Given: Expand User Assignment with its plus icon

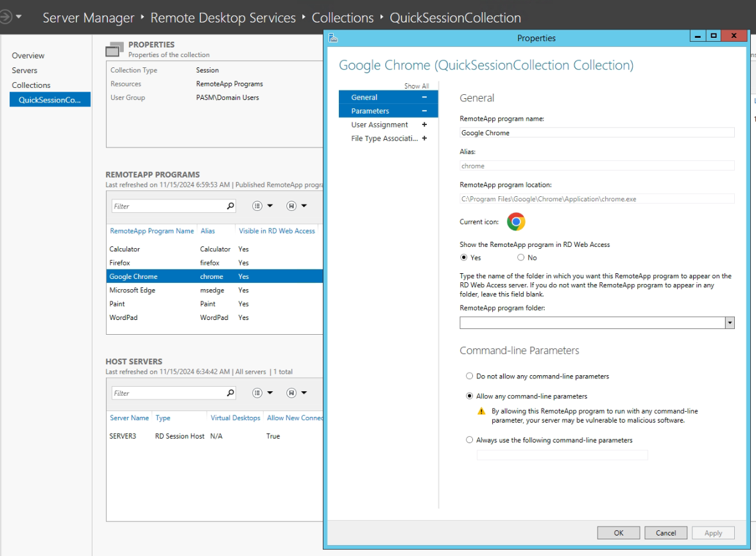Looking at the screenshot, I should point(424,124).
